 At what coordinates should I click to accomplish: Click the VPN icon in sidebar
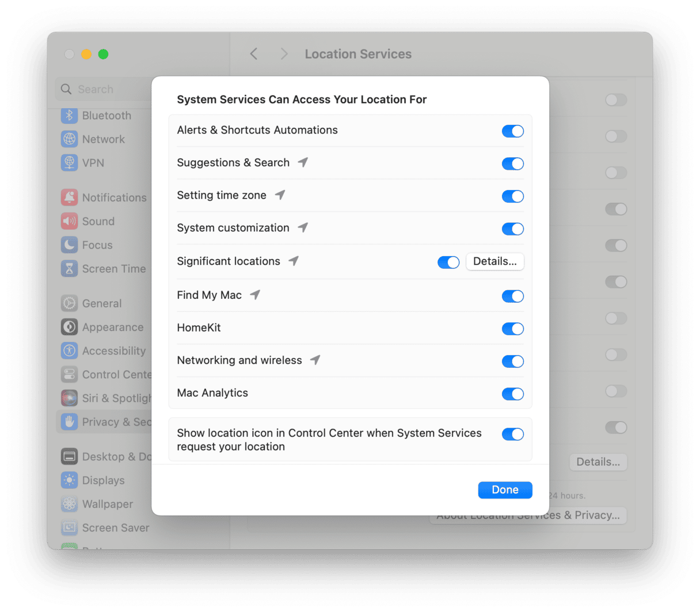[70, 163]
